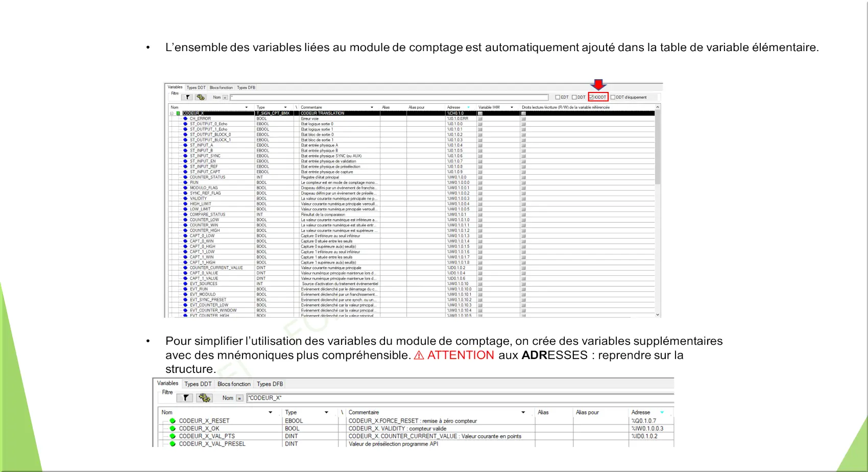The height and width of the screenshot is (472, 868).
Task: Click the green square icon of CODEUR_X
Action: pos(178,113)
